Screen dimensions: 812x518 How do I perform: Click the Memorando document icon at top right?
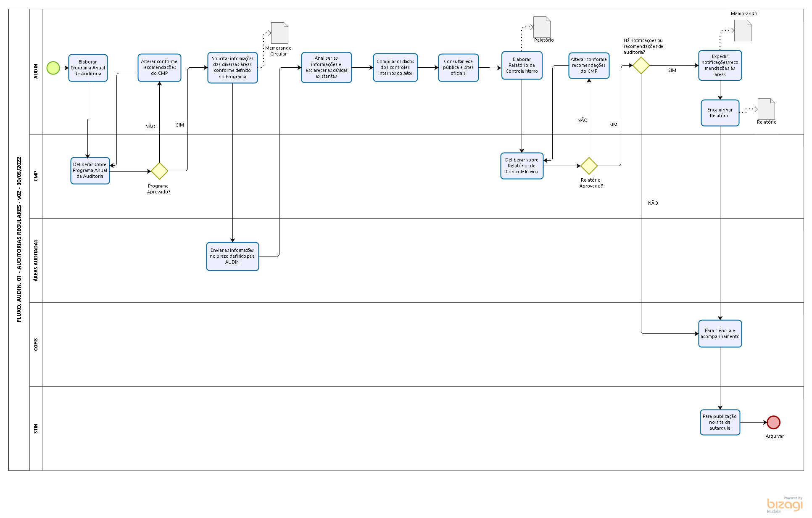743,31
